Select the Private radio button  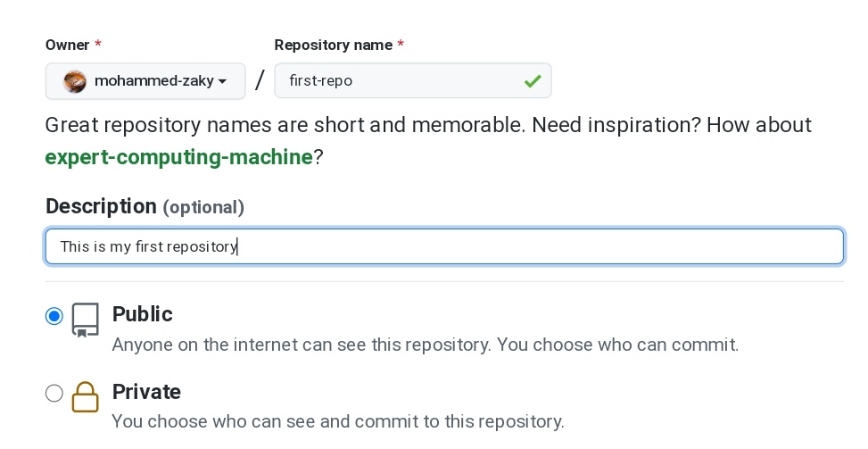(x=54, y=393)
